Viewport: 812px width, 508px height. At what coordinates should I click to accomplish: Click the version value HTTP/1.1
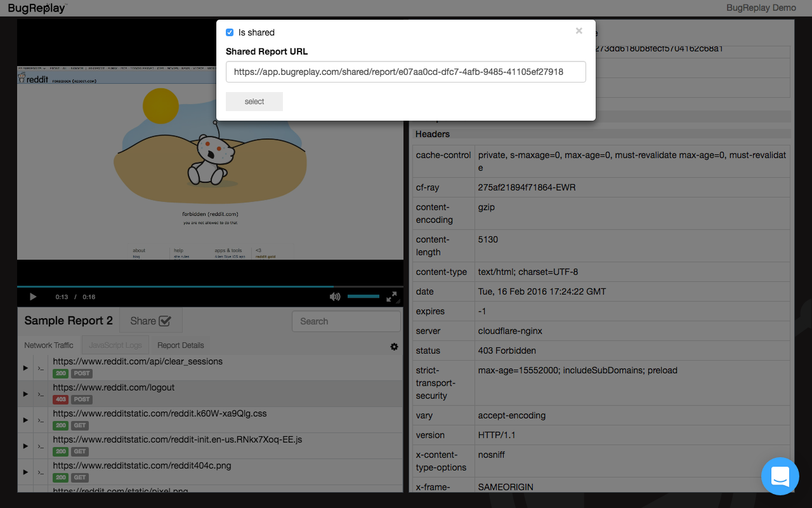[498, 435]
